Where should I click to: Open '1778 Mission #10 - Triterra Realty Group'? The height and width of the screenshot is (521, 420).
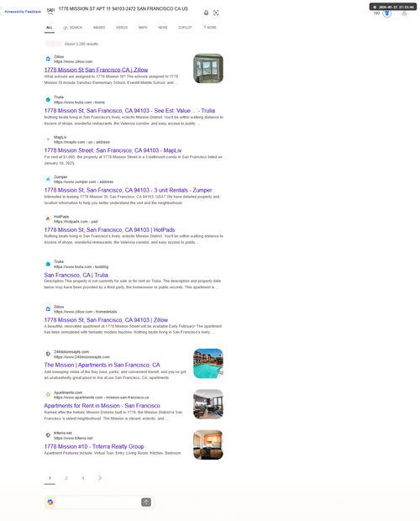pyautogui.click(x=94, y=446)
